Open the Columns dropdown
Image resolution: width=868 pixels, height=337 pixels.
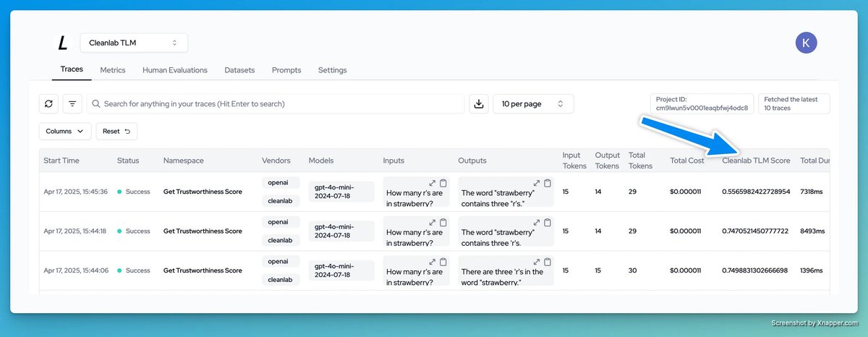click(x=65, y=131)
